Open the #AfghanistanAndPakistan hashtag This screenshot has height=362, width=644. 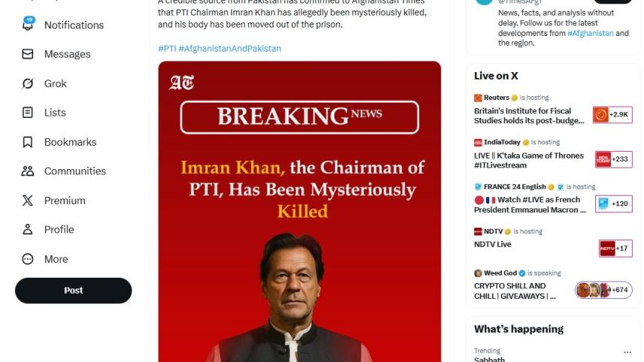coord(229,49)
